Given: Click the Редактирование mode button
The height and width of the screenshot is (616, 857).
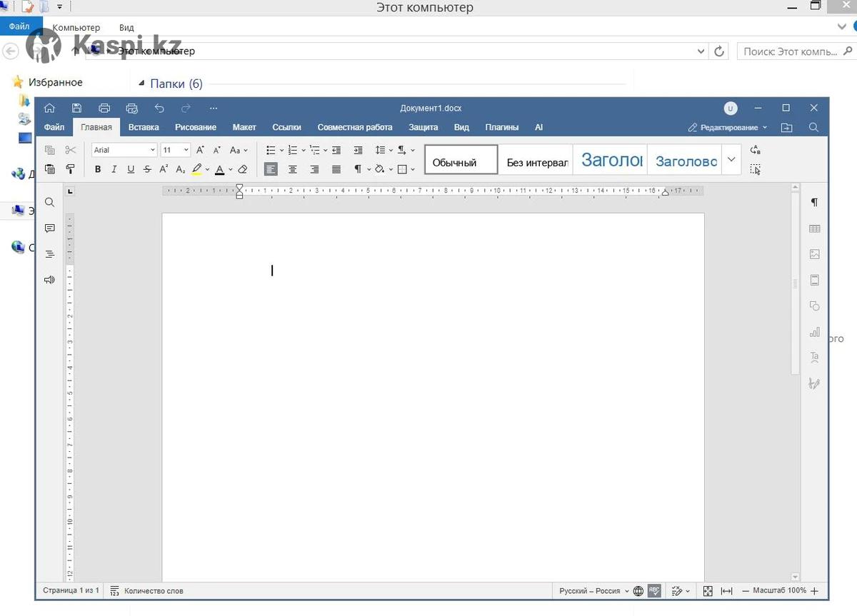Looking at the screenshot, I should coord(727,127).
